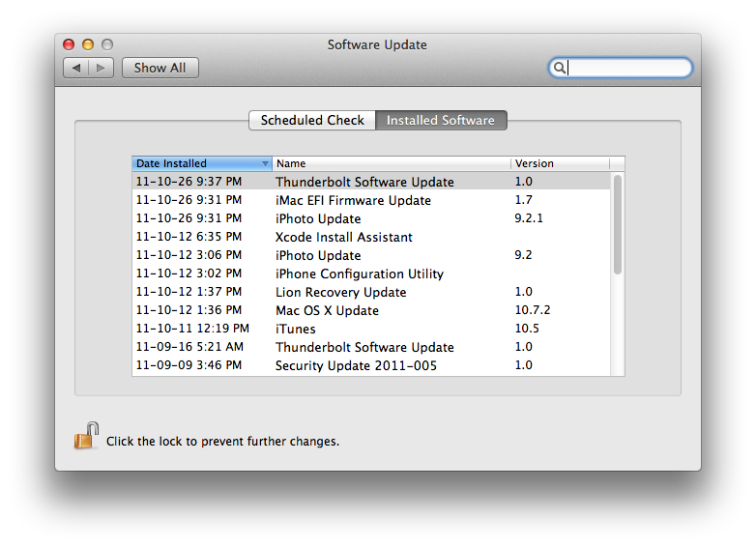Select the Lion Recovery Update row

[371, 292]
